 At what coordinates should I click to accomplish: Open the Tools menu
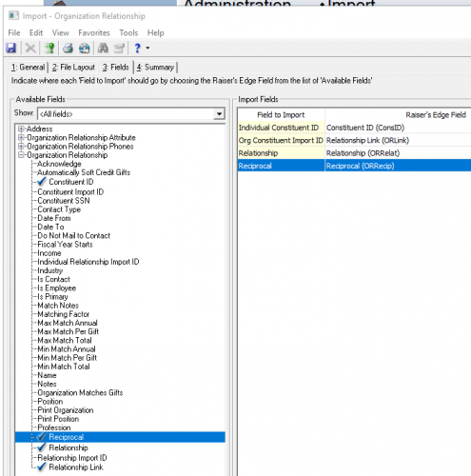click(x=128, y=32)
